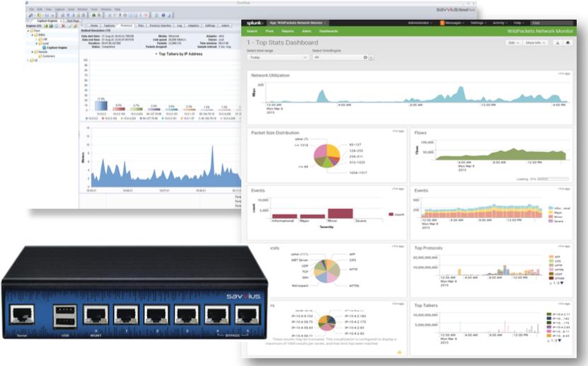Open the Dashboards tab in green navigation

(328, 31)
